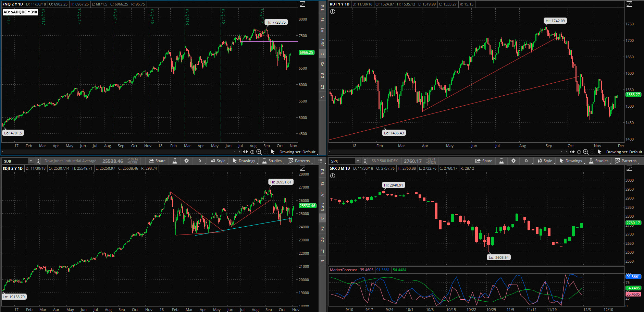Select the pan tool under RUT chart
The width and height of the screenshot is (644, 312).
(572, 152)
